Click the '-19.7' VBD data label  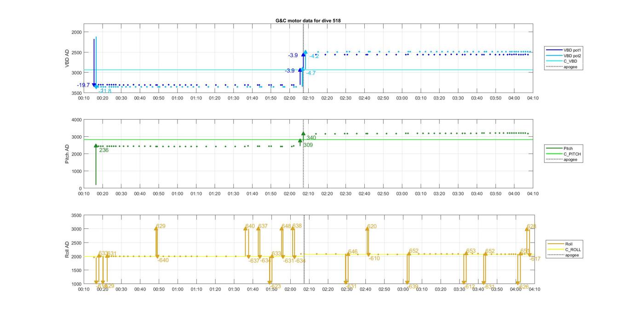[x=84, y=85]
